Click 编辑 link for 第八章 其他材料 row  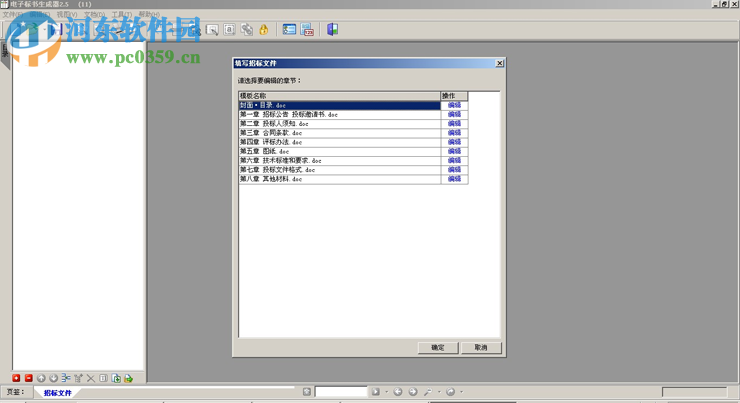tap(454, 179)
